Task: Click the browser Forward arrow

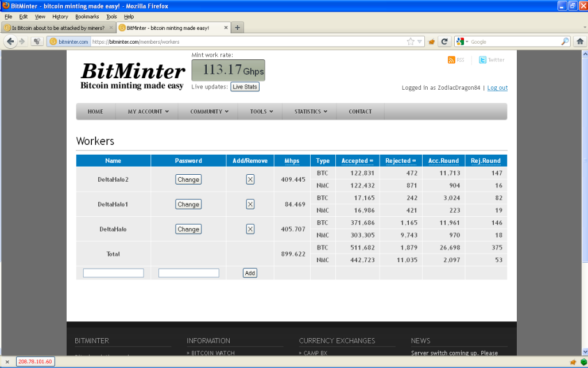Action: tap(22, 41)
